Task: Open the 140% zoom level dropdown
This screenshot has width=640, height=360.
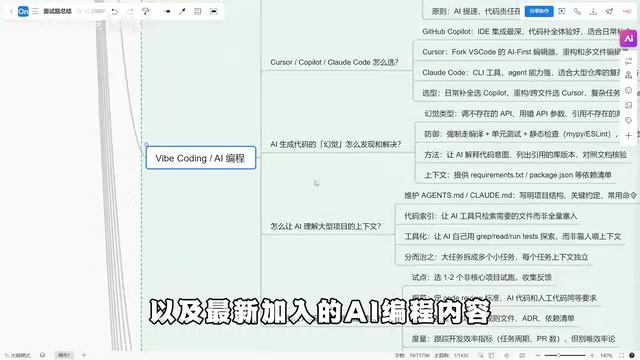Action: tap(606, 356)
